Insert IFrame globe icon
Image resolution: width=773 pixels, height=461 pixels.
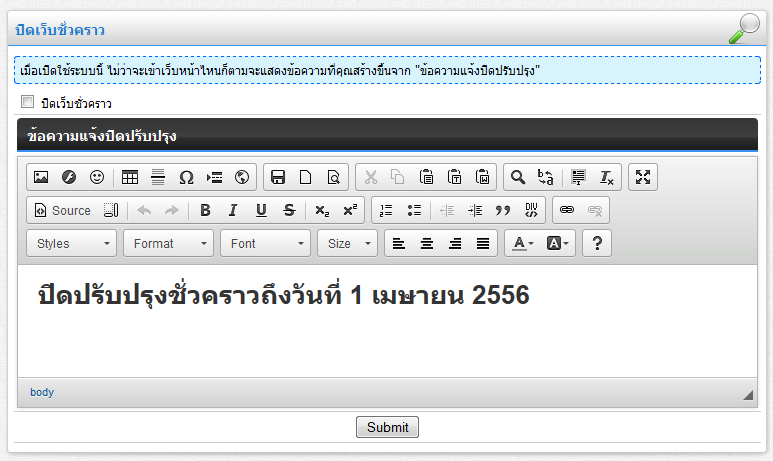(x=242, y=177)
